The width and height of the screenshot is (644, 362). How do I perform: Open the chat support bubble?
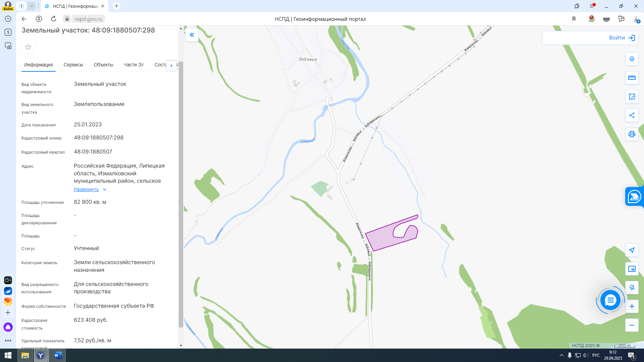click(x=610, y=300)
